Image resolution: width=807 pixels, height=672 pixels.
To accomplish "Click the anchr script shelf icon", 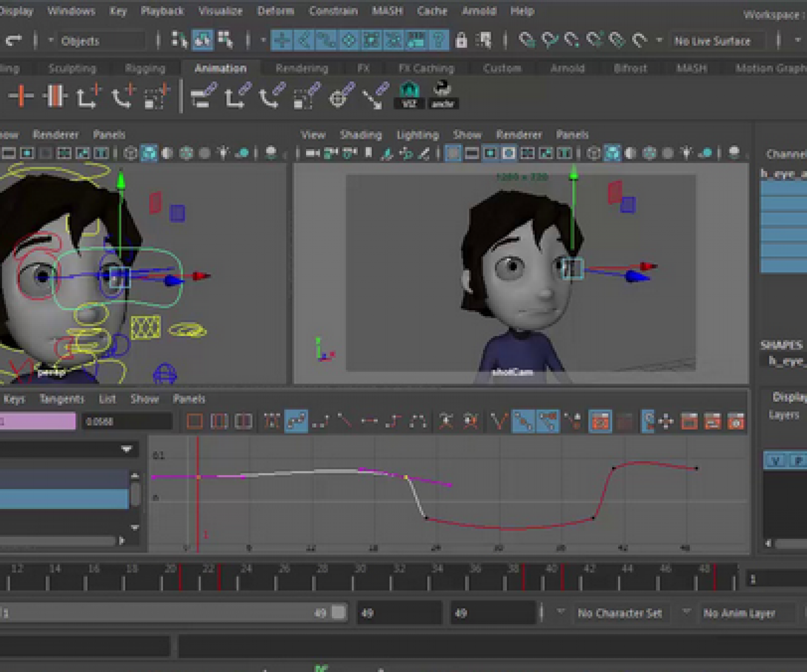I will tap(442, 95).
